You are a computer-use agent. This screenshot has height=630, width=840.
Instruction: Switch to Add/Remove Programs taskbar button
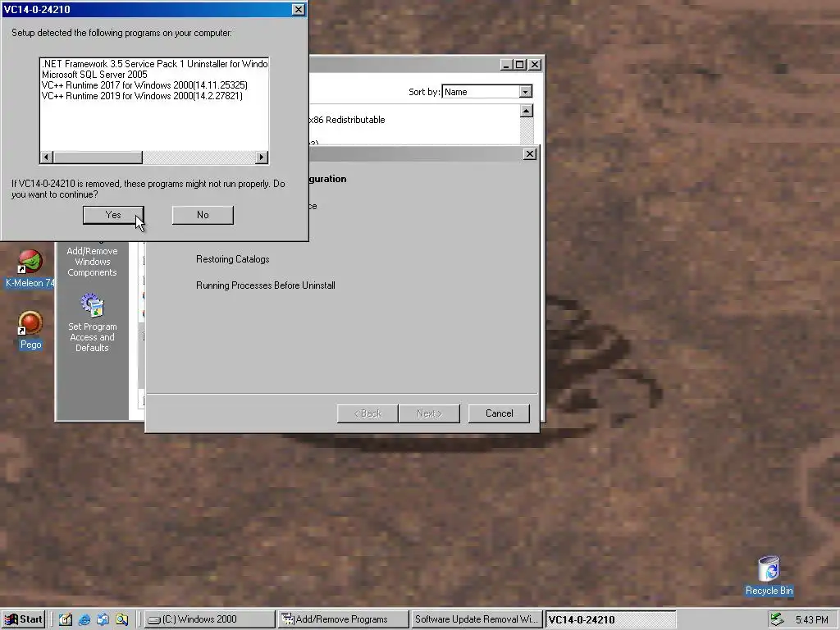pos(343,620)
